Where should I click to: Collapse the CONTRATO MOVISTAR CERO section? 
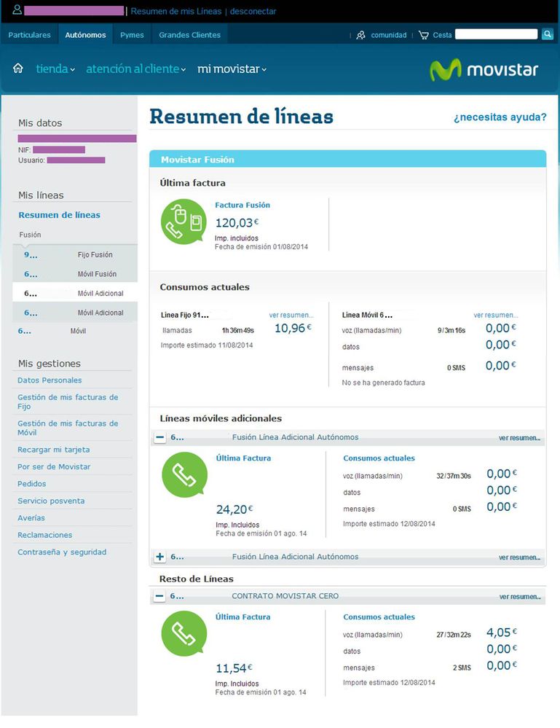coord(159,595)
